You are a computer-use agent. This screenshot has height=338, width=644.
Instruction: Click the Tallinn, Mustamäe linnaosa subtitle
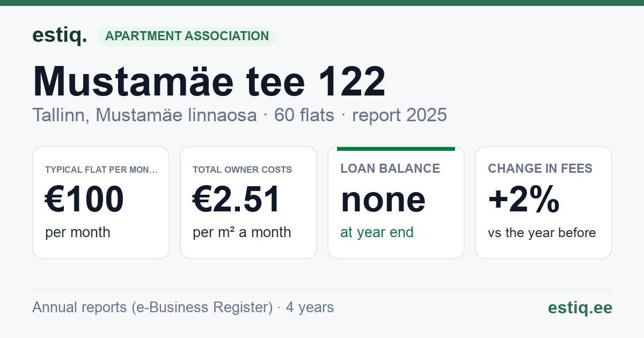click(144, 115)
